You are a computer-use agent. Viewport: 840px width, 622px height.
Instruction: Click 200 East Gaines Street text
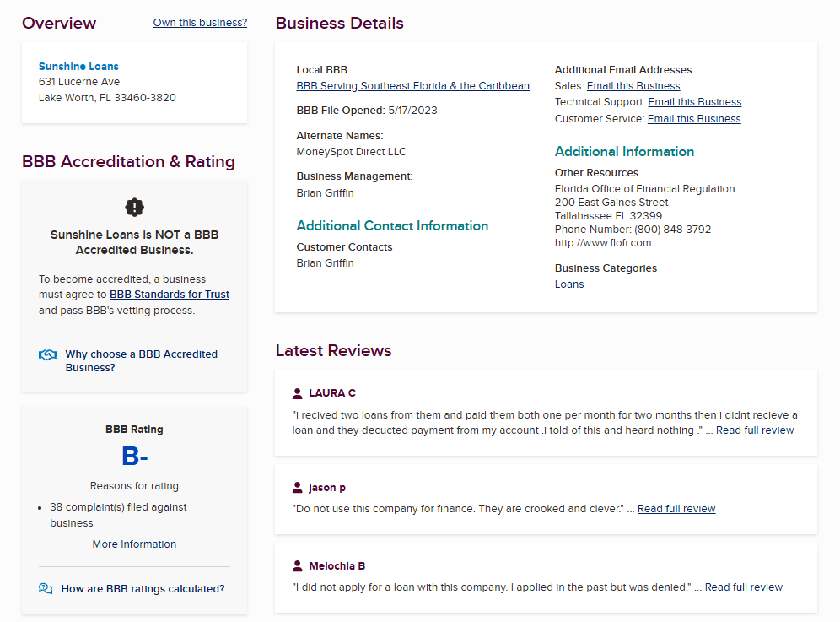tap(611, 203)
